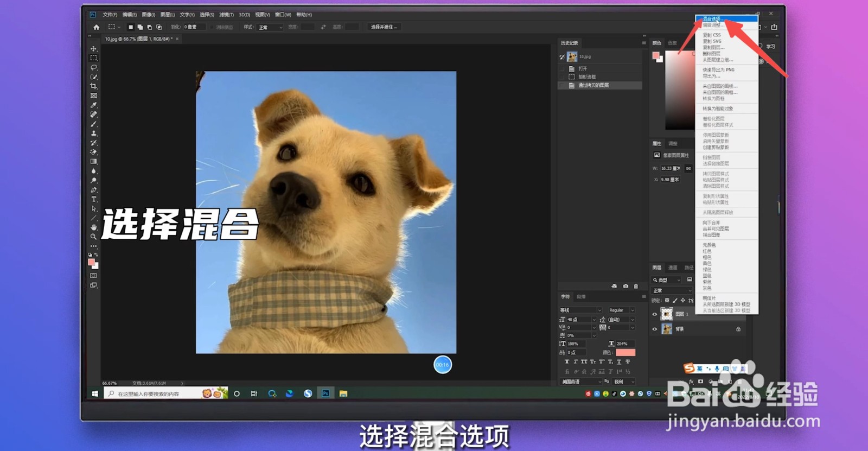Click create new document from state icon
Viewport: 868px width, 451px height.
click(x=614, y=286)
